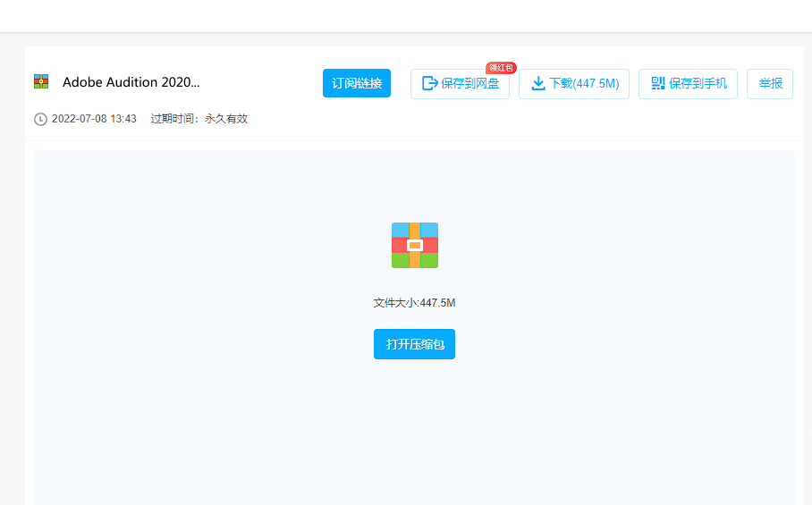Download the file with 下载(447.5M) button
The width and height of the screenshot is (812, 505).
[574, 84]
